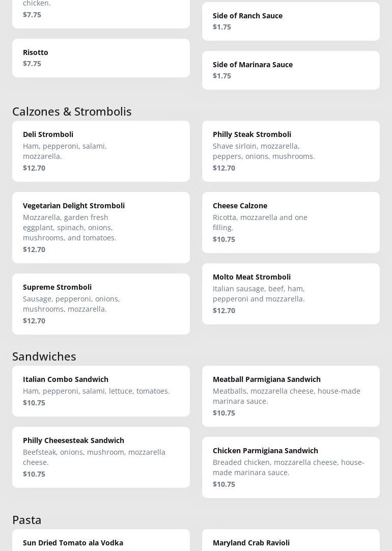The image size is (392, 551).
Task: Click the Deli Stromboli ingredients description
Action: click(65, 151)
